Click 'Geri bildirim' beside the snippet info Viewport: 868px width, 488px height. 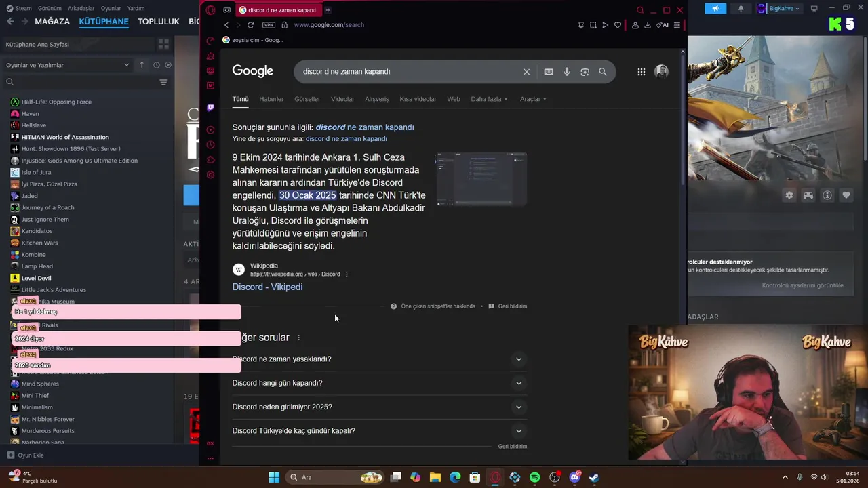click(x=507, y=306)
